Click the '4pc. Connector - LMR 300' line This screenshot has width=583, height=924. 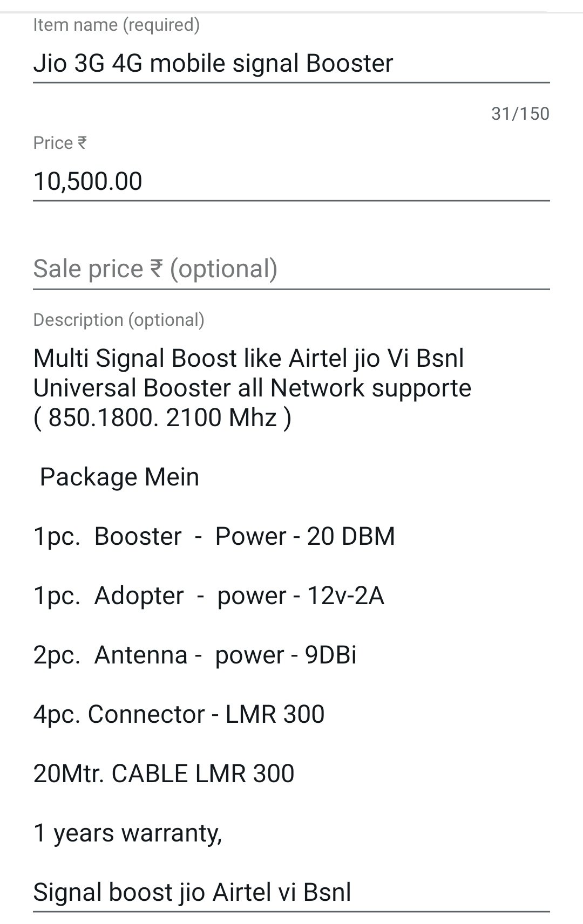point(179,714)
